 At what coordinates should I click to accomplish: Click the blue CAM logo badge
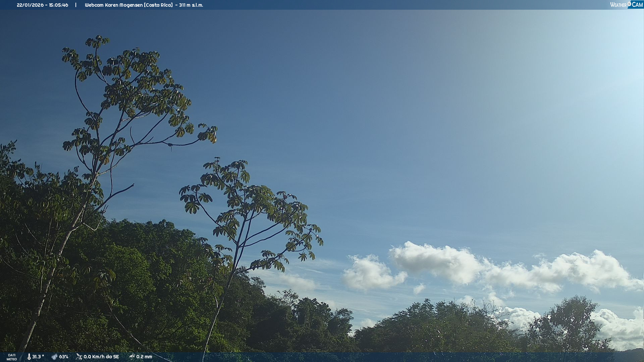(x=637, y=4)
